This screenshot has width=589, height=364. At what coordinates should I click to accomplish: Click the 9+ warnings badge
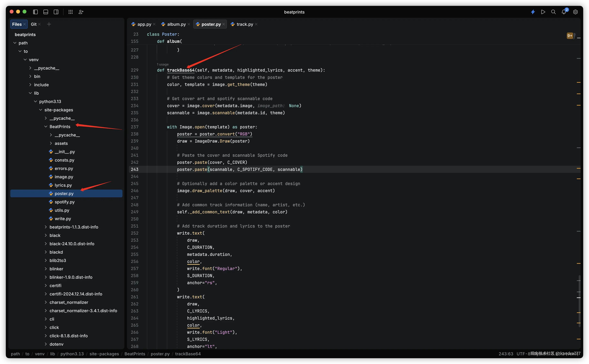coord(570,36)
